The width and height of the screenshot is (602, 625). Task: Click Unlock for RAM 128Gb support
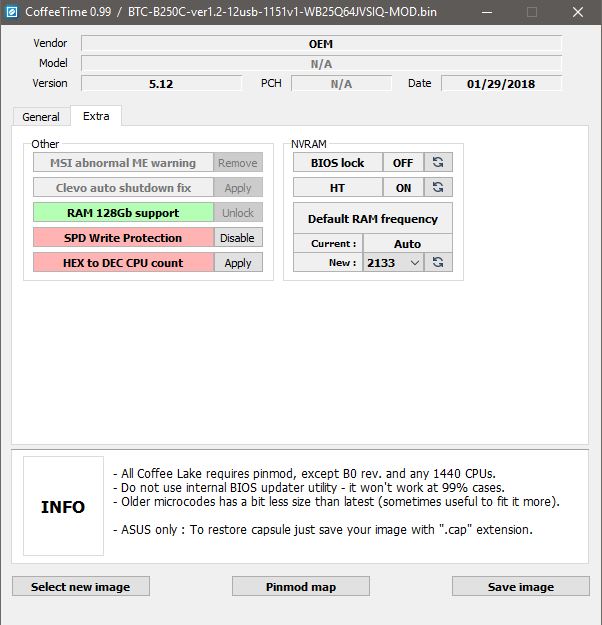(x=238, y=212)
